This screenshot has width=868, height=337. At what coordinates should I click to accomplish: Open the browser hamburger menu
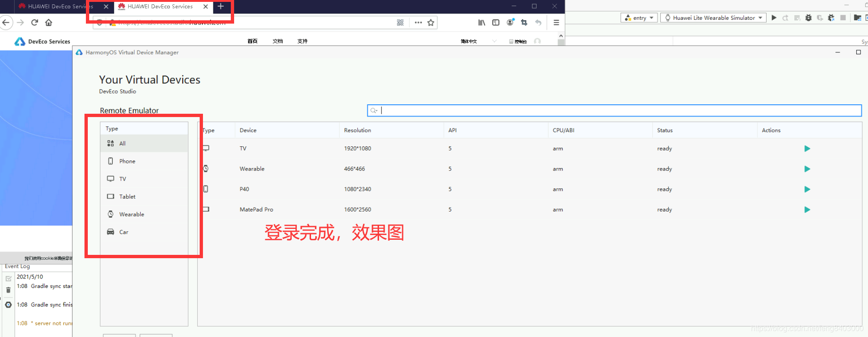(556, 23)
